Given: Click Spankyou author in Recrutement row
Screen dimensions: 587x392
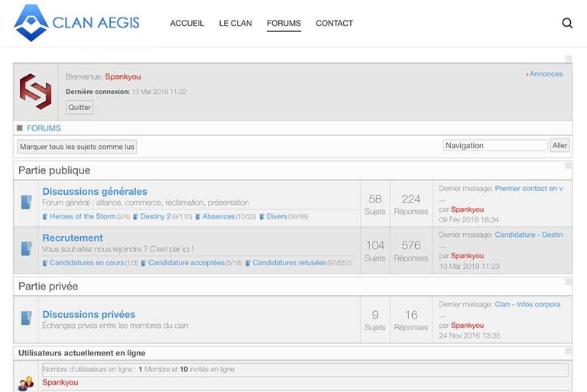Looking at the screenshot, I should (467, 256).
